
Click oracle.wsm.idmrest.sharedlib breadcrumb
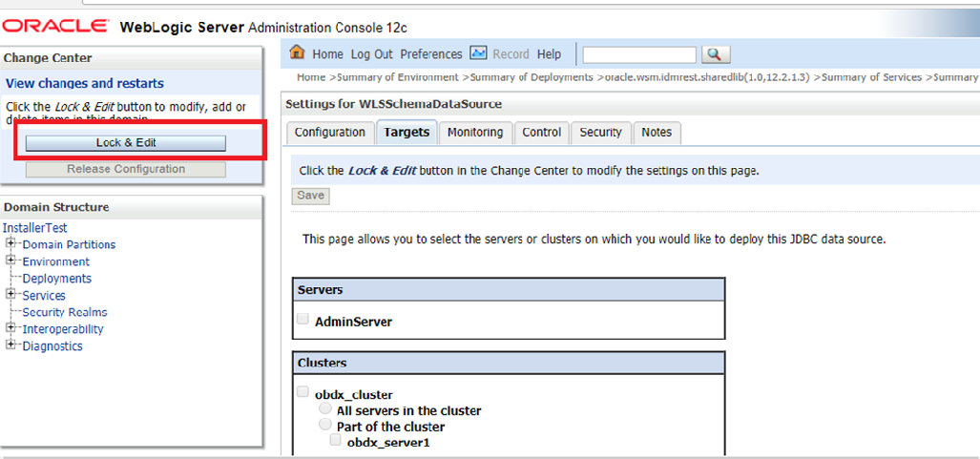coord(707,77)
